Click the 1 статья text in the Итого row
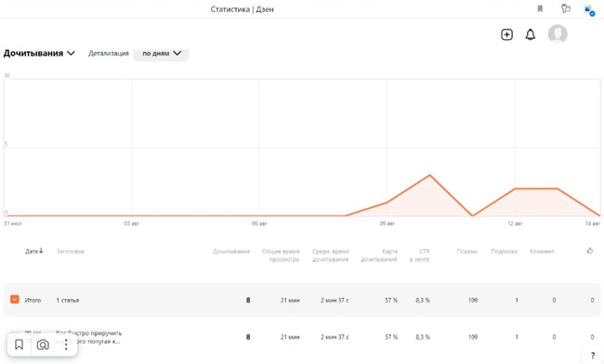Image resolution: width=604 pixels, height=364 pixels. [x=68, y=300]
